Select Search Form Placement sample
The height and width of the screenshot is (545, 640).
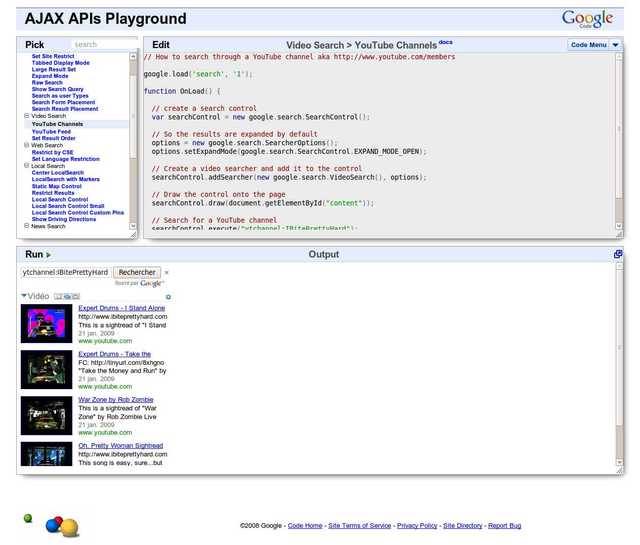(63, 102)
